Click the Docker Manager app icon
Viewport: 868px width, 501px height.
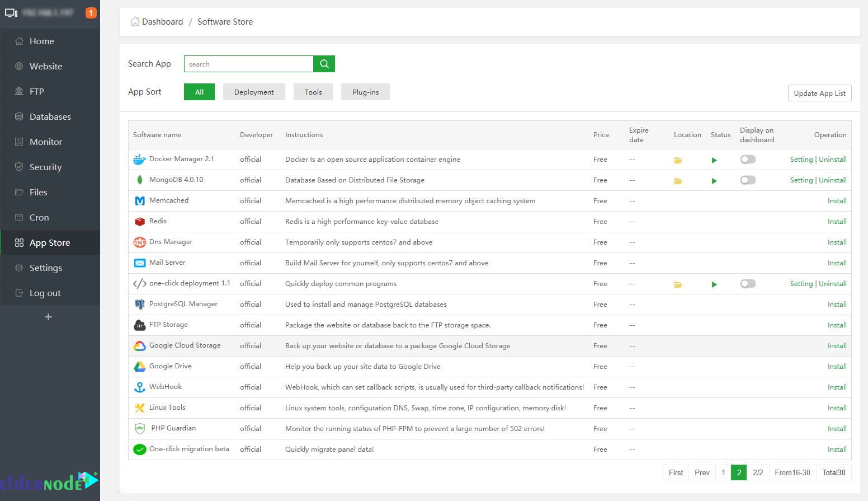tap(139, 159)
